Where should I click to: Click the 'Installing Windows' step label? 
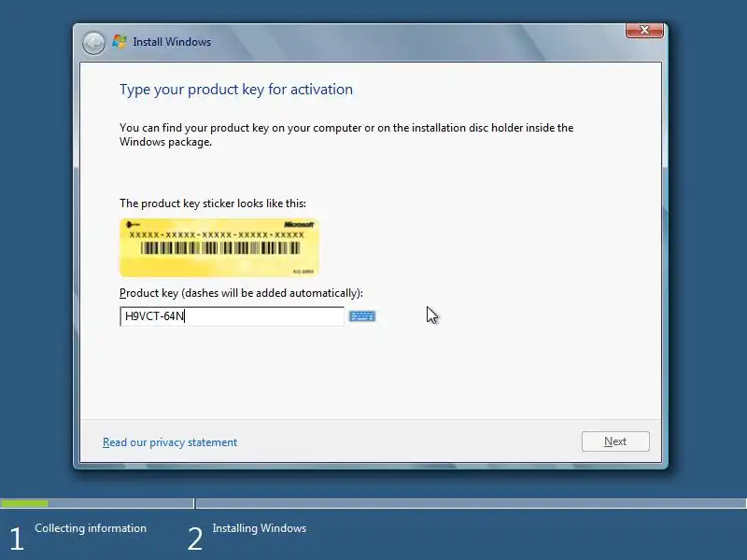[x=260, y=528]
